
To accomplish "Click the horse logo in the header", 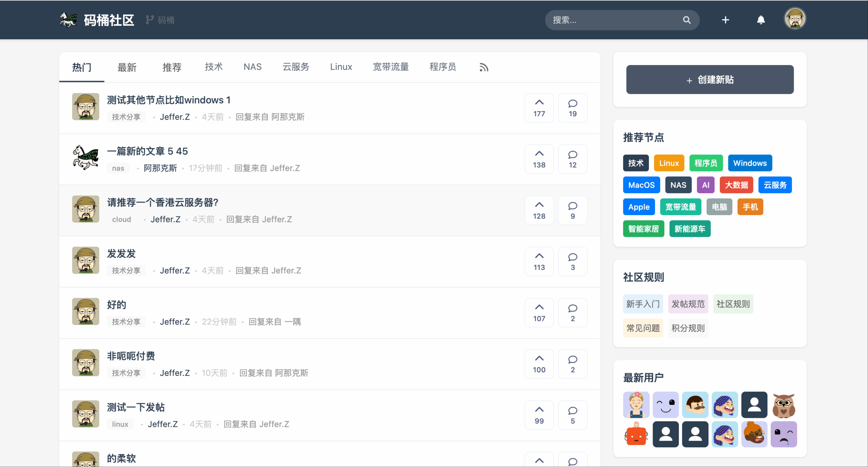I will [x=68, y=20].
